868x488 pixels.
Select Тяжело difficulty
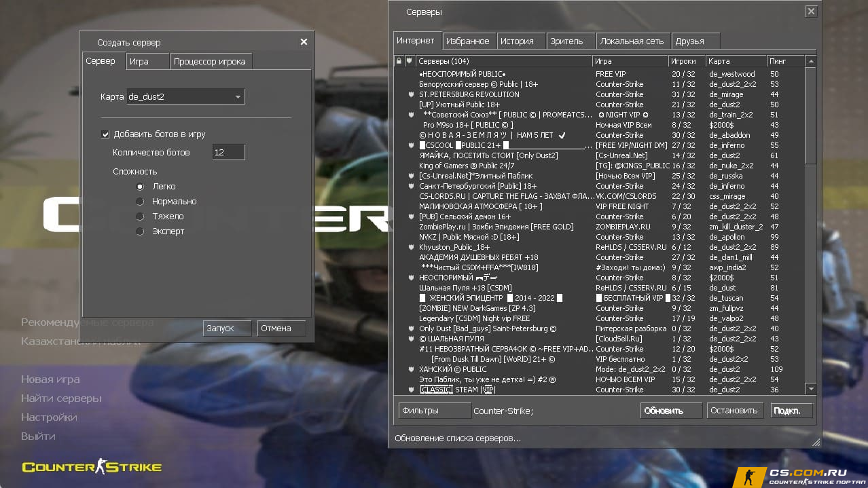coord(140,216)
